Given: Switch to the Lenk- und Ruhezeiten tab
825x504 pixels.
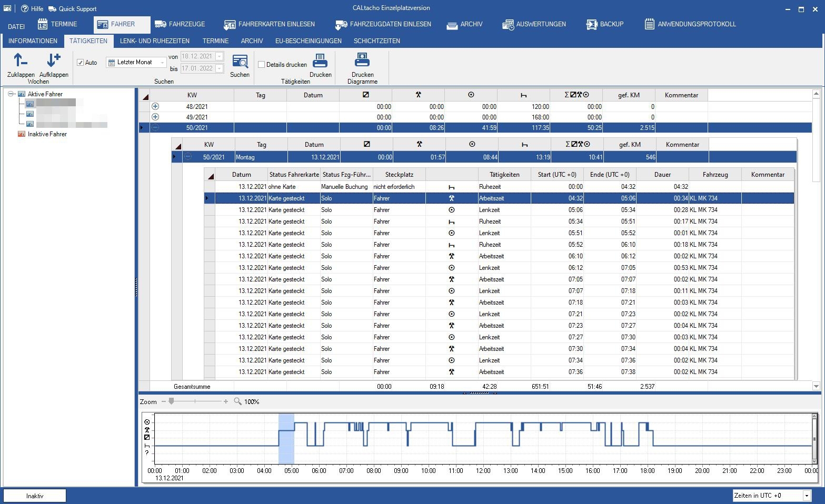Looking at the screenshot, I should tap(154, 41).
